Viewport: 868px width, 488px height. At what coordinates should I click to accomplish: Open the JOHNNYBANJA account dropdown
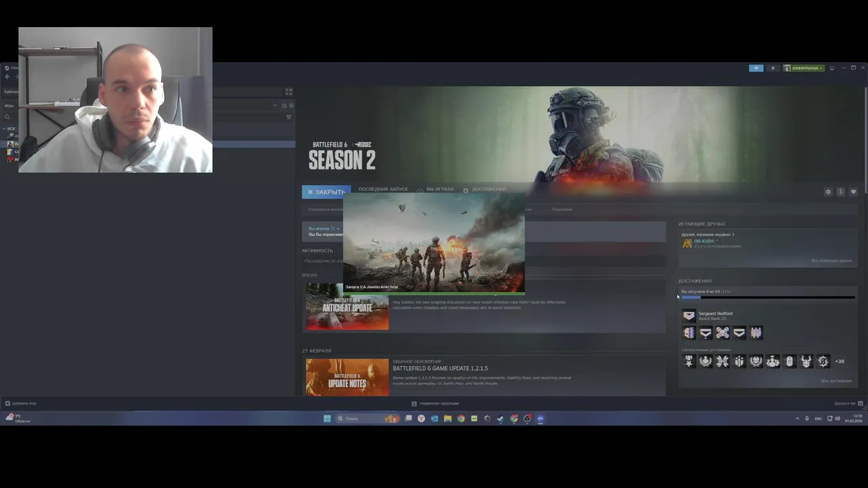click(804, 68)
